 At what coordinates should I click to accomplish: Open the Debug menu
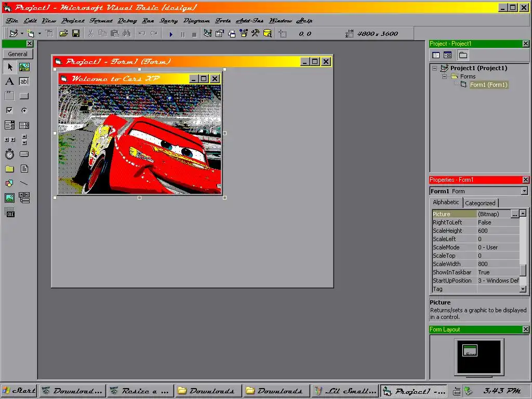(x=127, y=21)
